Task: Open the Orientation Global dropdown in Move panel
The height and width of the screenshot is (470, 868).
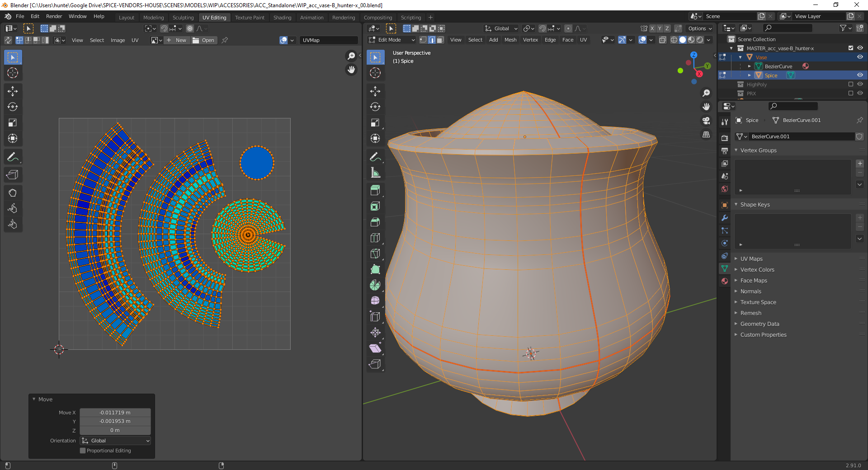Action: (115, 441)
